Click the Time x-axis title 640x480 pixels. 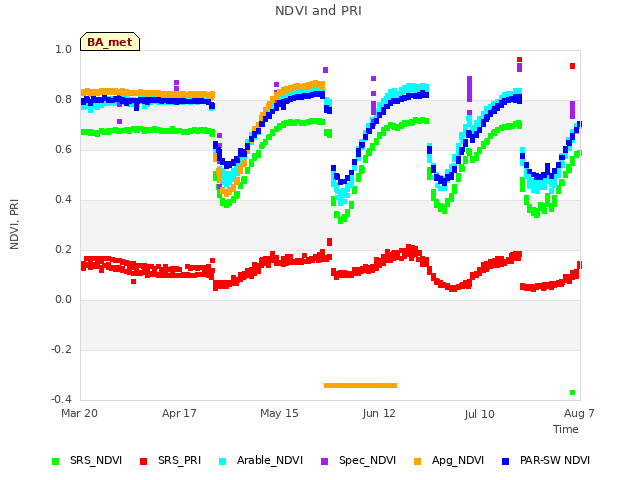point(566,429)
